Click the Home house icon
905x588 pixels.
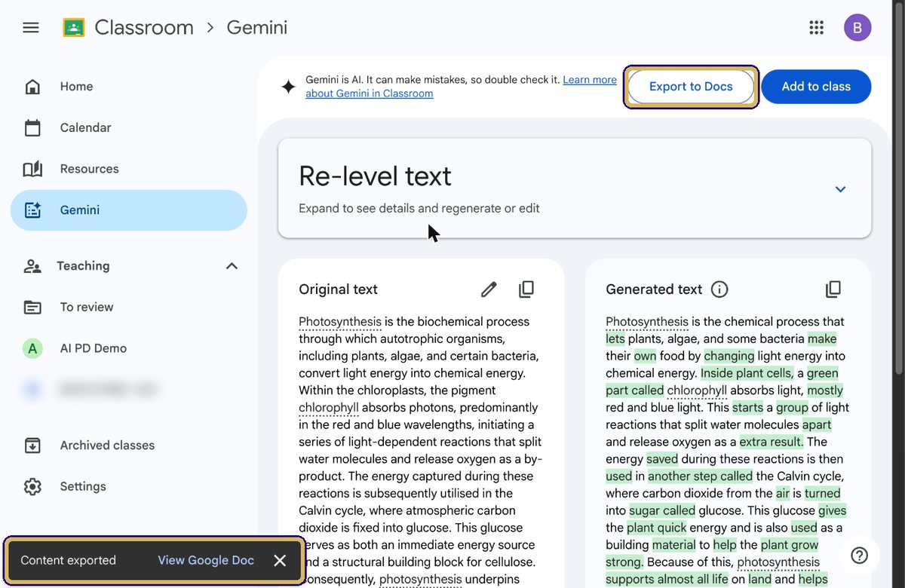coord(32,87)
